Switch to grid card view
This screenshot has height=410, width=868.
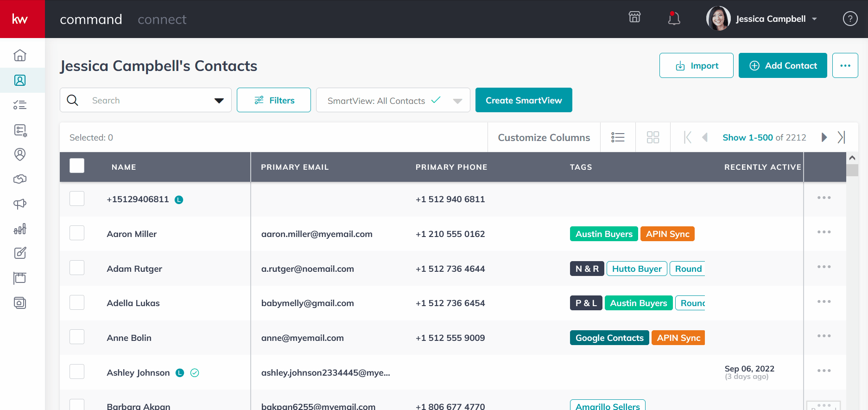[653, 137]
